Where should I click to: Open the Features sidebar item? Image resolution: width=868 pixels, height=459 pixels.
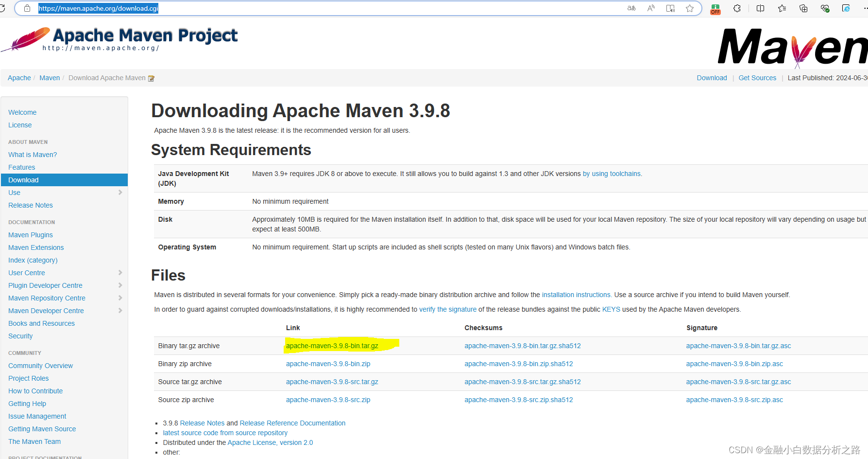tap(22, 167)
